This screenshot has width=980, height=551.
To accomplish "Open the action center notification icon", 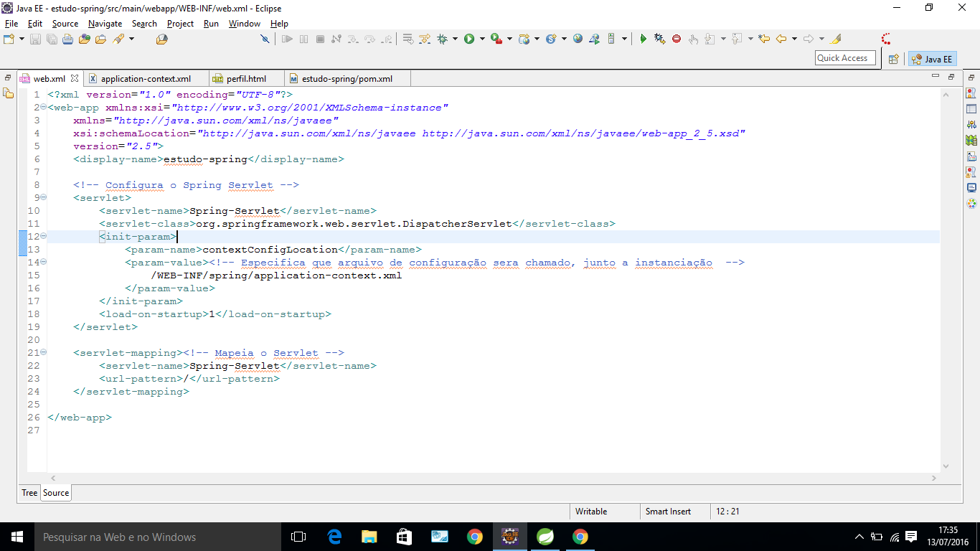I will click(x=911, y=537).
